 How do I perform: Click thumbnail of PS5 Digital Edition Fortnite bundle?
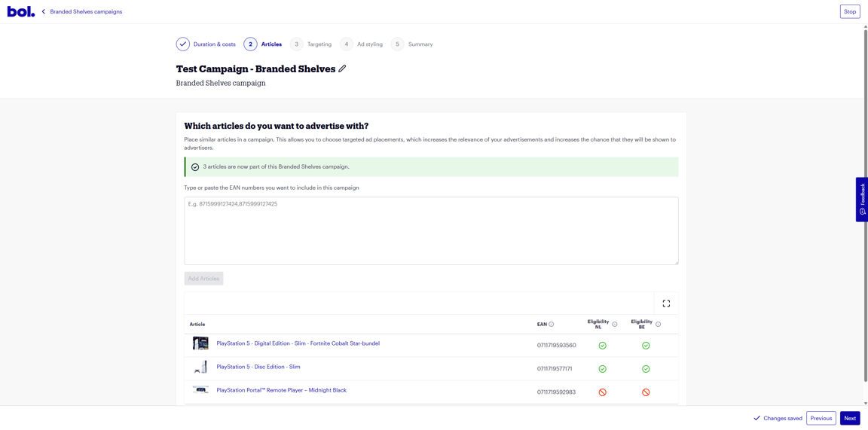coord(200,343)
